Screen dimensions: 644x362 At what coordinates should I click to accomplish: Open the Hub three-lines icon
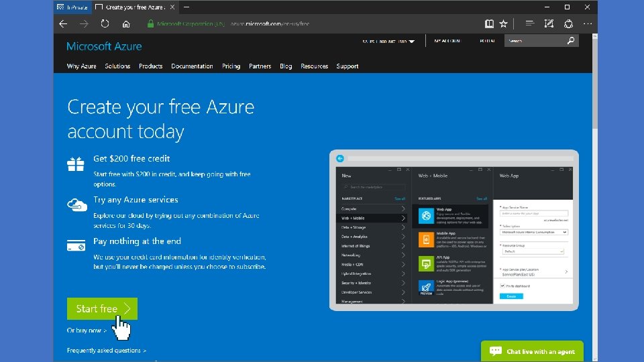point(530,24)
